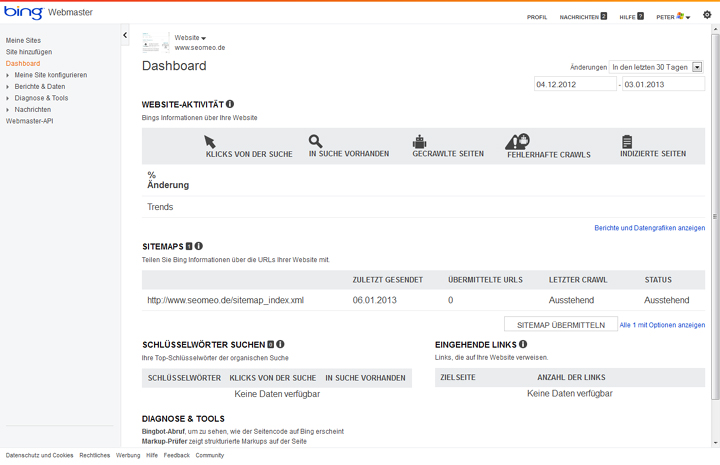Open the Website dropdown selector
The image size is (720, 465).
pos(190,38)
